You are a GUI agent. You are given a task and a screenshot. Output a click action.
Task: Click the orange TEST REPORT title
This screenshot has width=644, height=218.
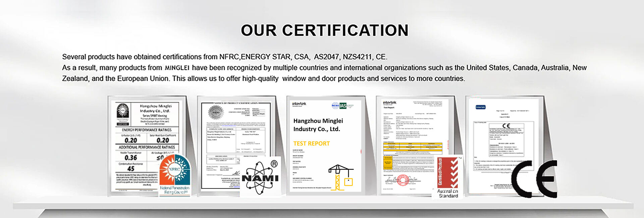311,144
